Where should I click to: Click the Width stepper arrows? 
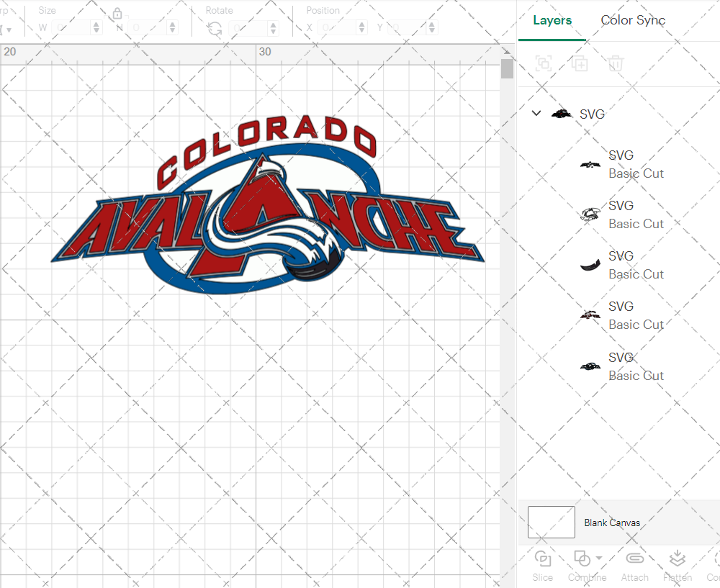96,27
